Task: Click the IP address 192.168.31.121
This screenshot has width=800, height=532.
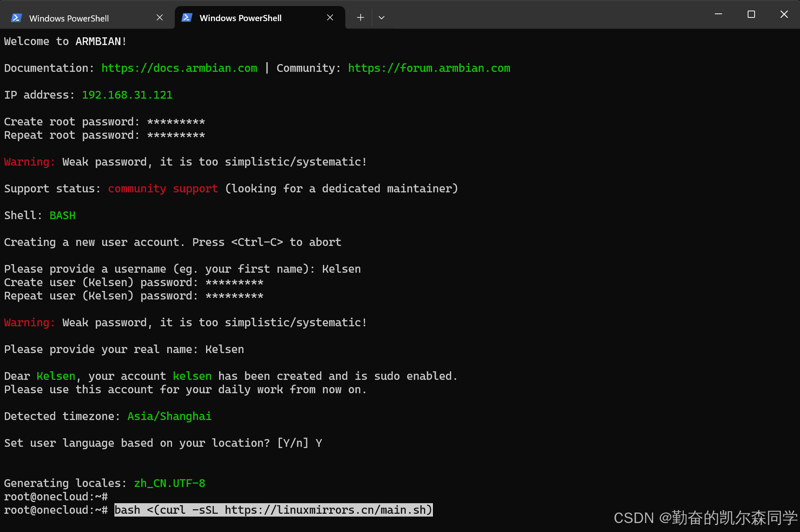Action: [x=127, y=95]
